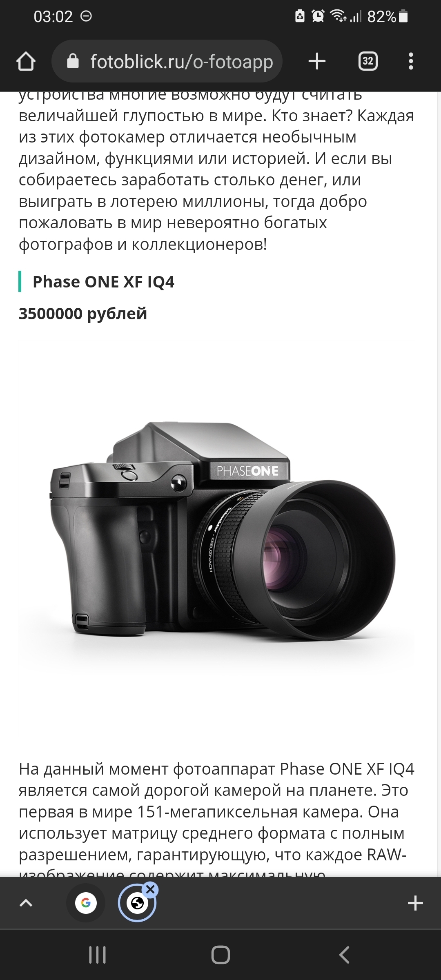Viewport: 441px width, 980px height.
Task: Expand the tab group strip chevron
Action: pos(26,903)
